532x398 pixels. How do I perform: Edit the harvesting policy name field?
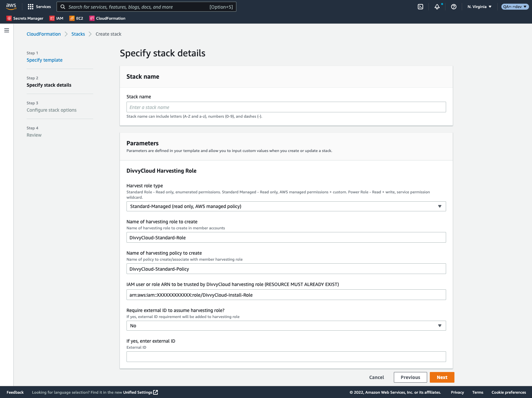point(286,269)
